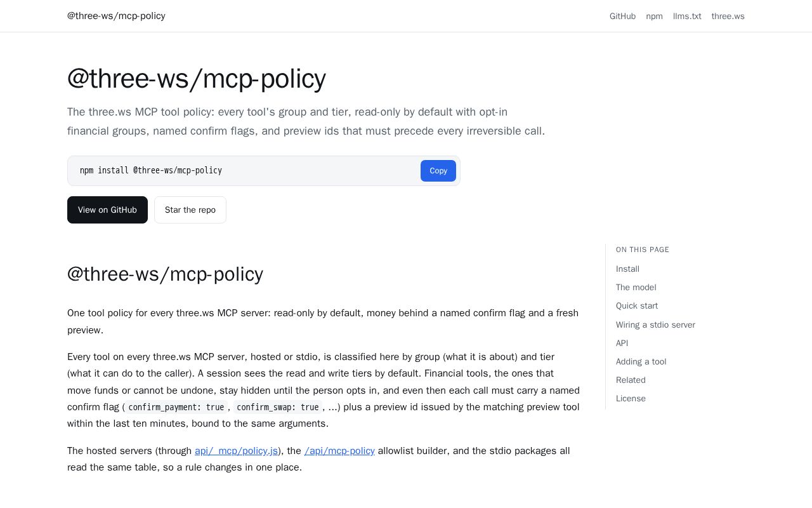Click the @three-ws/mcp-policy site title in header
This screenshot has width=812, height=508.
pyautogui.click(x=116, y=16)
